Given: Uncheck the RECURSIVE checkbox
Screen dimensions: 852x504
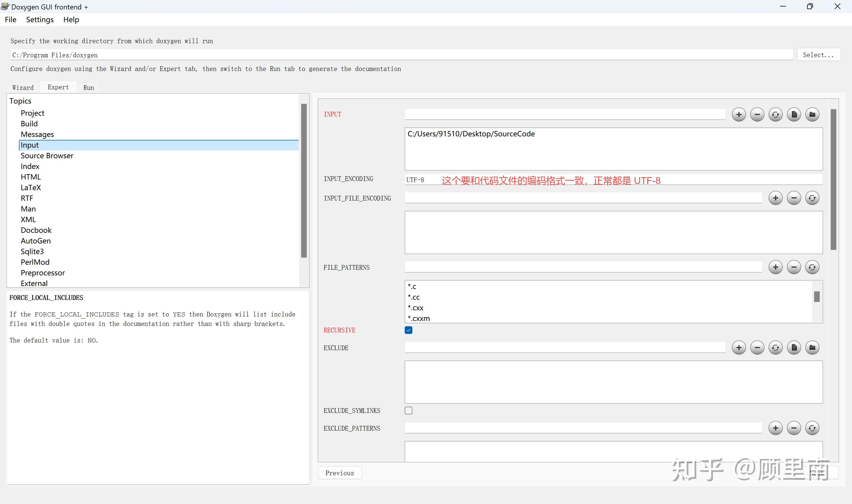Looking at the screenshot, I should click(x=409, y=330).
